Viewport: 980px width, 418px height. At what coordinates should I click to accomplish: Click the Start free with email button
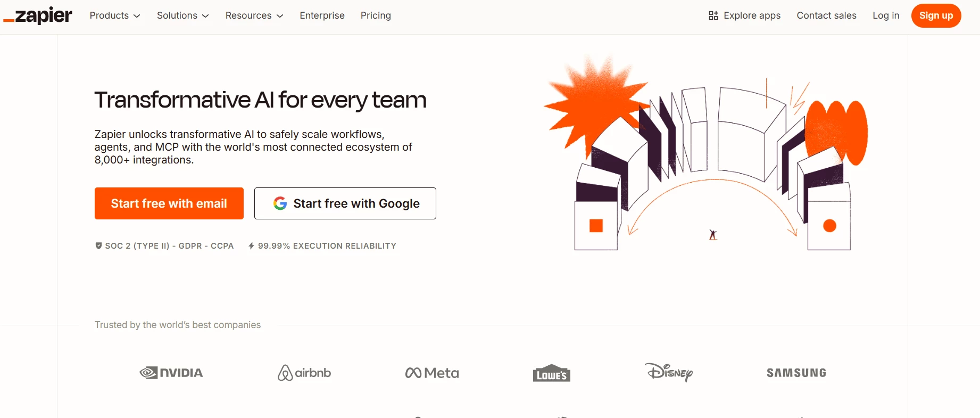click(169, 203)
